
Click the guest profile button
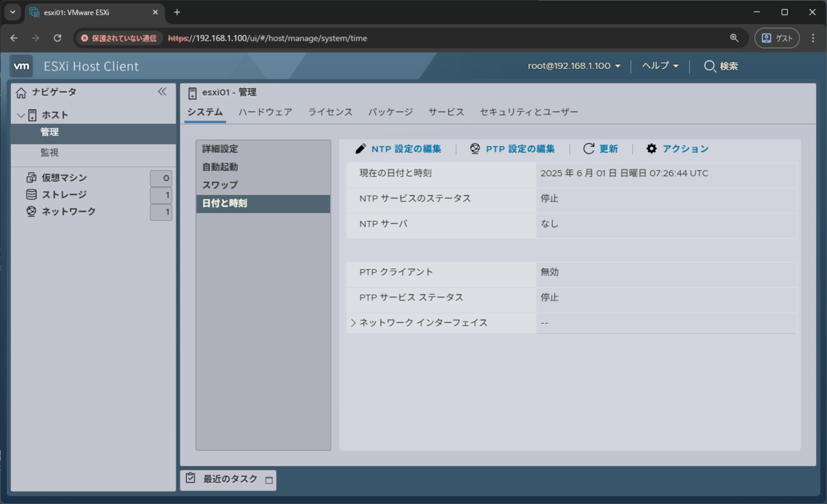click(777, 38)
